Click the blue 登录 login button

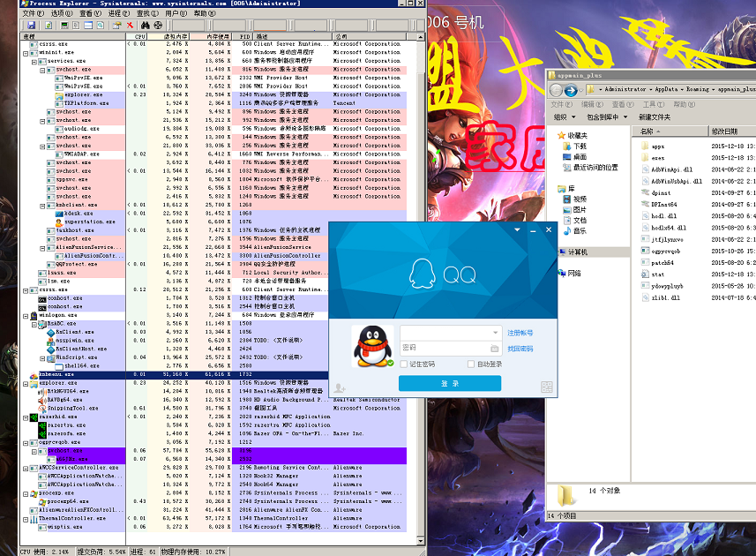[450, 383]
